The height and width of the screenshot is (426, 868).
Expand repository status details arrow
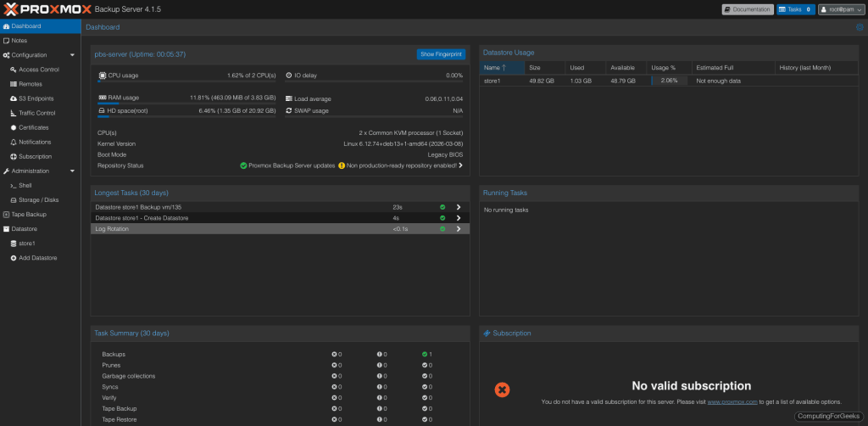pos(460,165)
